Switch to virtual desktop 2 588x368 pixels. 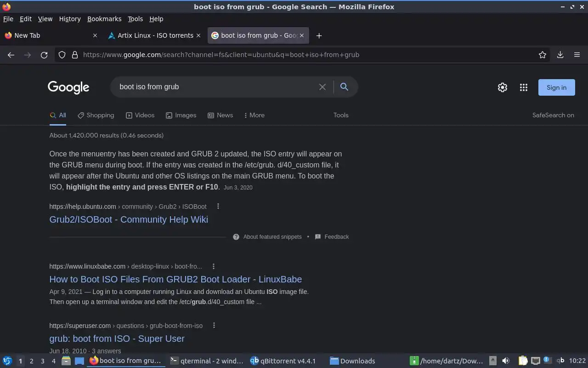click(x=31, y=361)
